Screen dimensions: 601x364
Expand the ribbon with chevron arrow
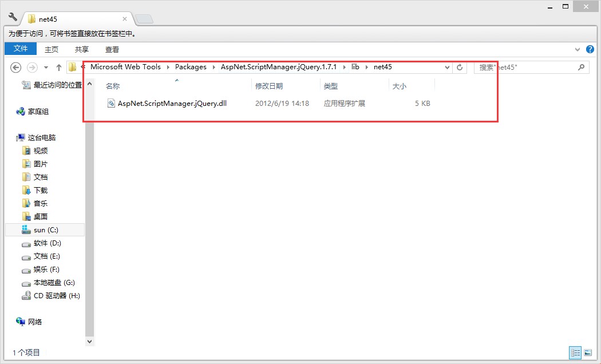tap(578, 49)
